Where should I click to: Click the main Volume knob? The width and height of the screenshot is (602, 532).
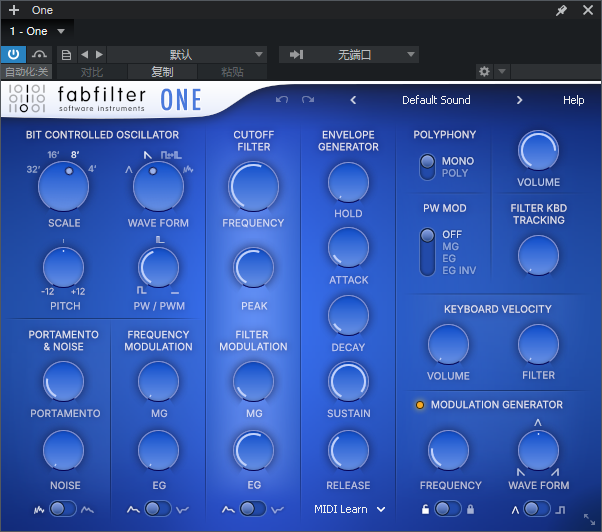(x=538, y=150)
